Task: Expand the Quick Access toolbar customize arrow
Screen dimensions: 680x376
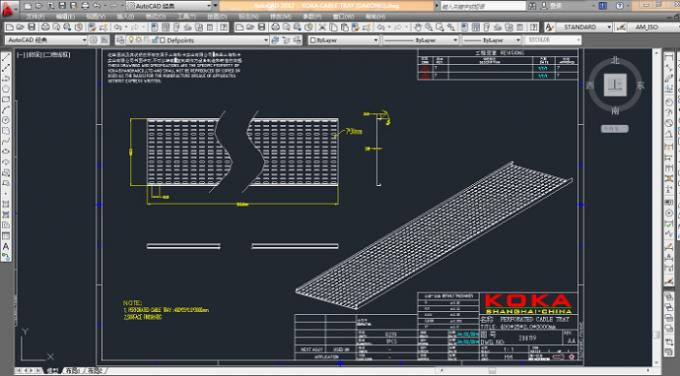Action: click(216, 6)
